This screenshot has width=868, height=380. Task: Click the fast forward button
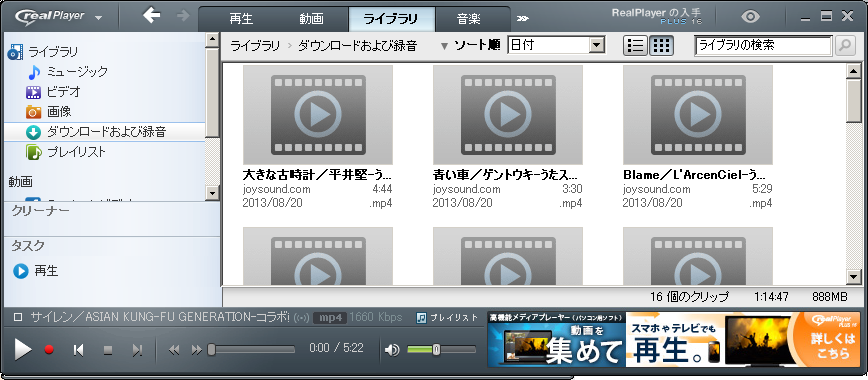click(197, 350)
